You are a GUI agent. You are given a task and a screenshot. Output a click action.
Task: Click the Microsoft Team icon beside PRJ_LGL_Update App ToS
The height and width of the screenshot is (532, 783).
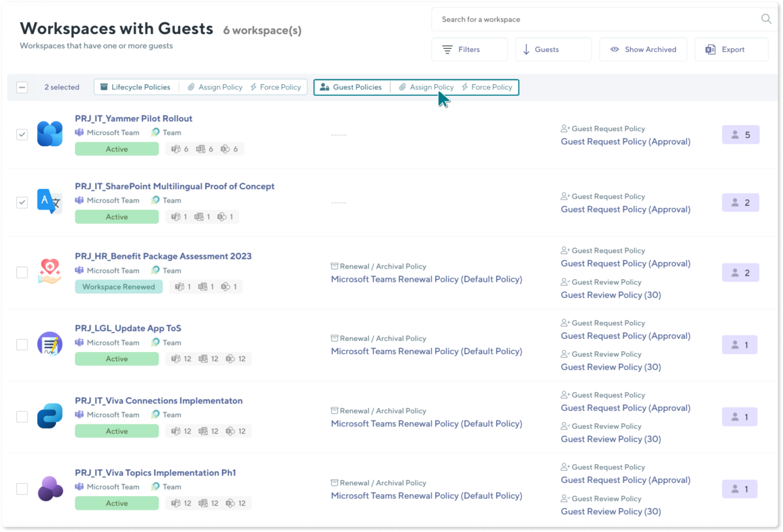tap(79, 342)
